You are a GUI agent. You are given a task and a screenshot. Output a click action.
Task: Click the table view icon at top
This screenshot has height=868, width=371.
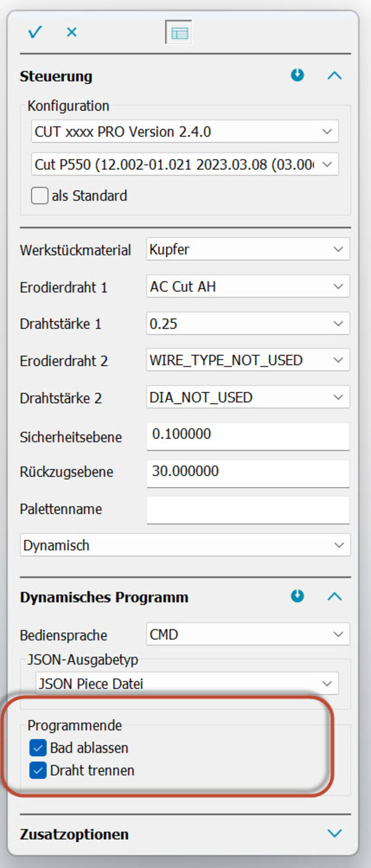tap(178, 33)
